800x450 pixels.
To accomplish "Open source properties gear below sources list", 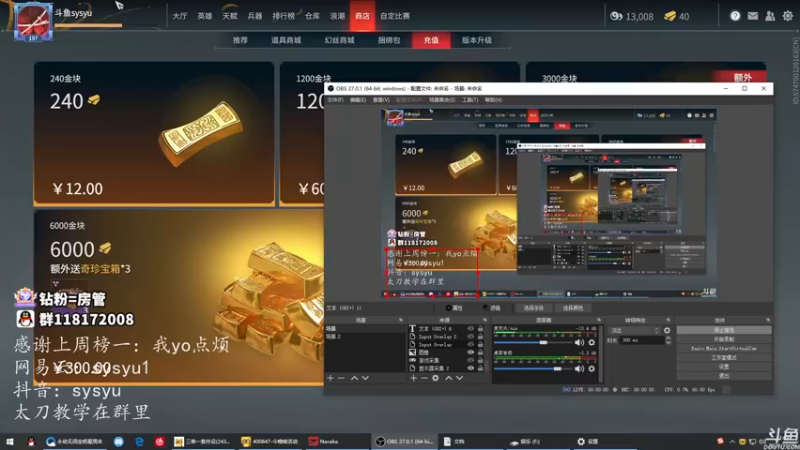I will pyautogui.click(x=435, y=378).
